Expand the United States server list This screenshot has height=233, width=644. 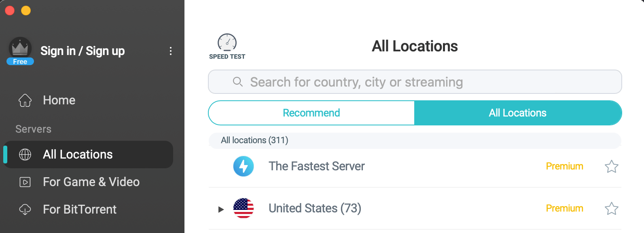pos(221,209)
